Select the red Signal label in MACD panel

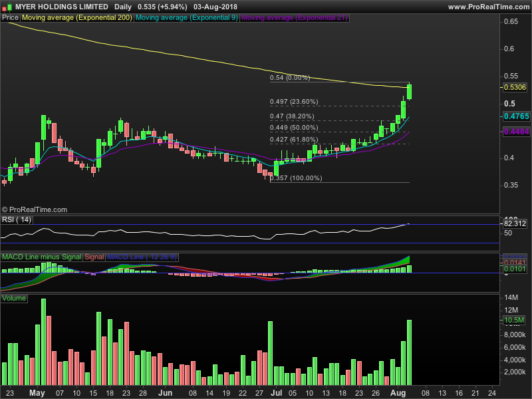coord(94,257)
